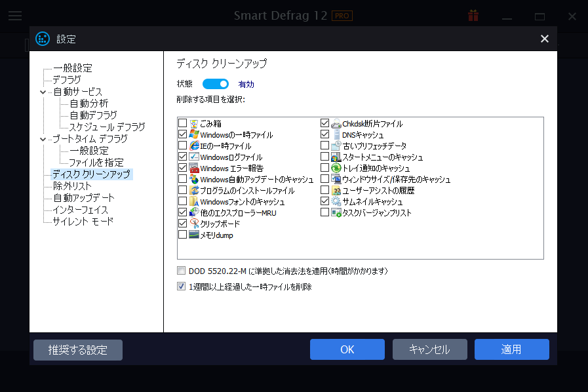The height and width of the screenshot is (392, 588).
Task: Click the クリップボード scissors icon
Action: click(x=194, y=224)
